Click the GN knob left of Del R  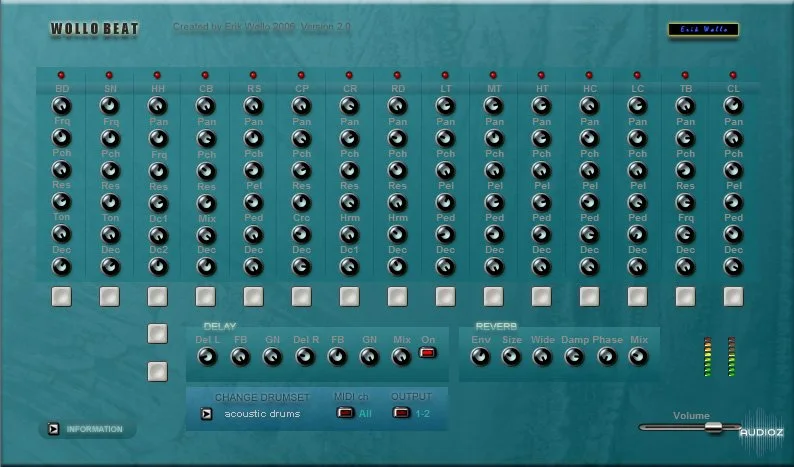[x=272, y=357]
